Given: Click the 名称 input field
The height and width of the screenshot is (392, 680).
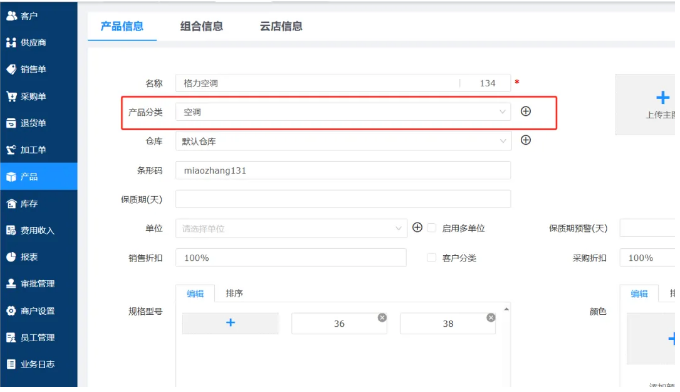Looking at the screenshot, I should 343,83.
